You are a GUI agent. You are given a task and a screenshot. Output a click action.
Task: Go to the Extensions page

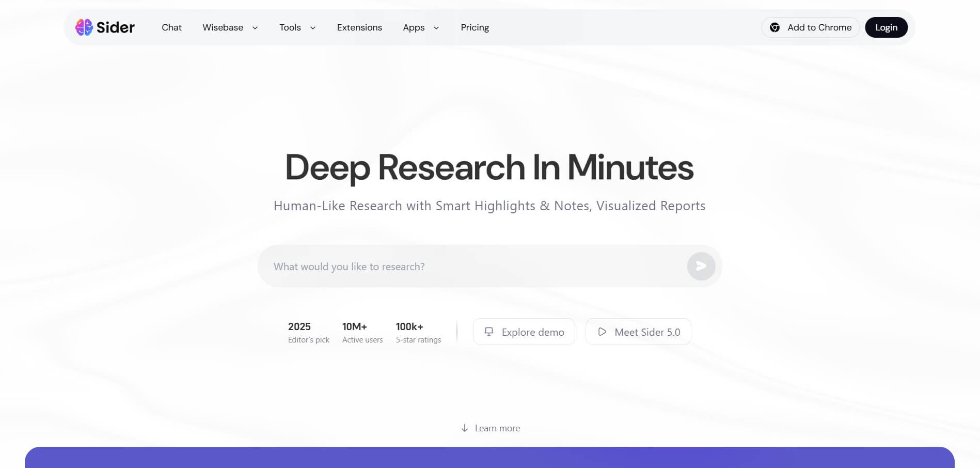click(x=359, y=27)
